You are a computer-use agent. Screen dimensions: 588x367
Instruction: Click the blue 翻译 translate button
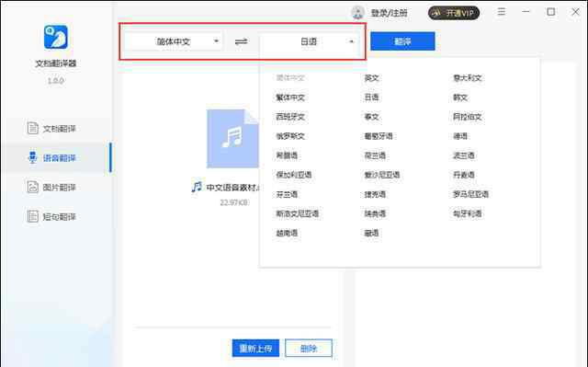[x=402, y=41]
